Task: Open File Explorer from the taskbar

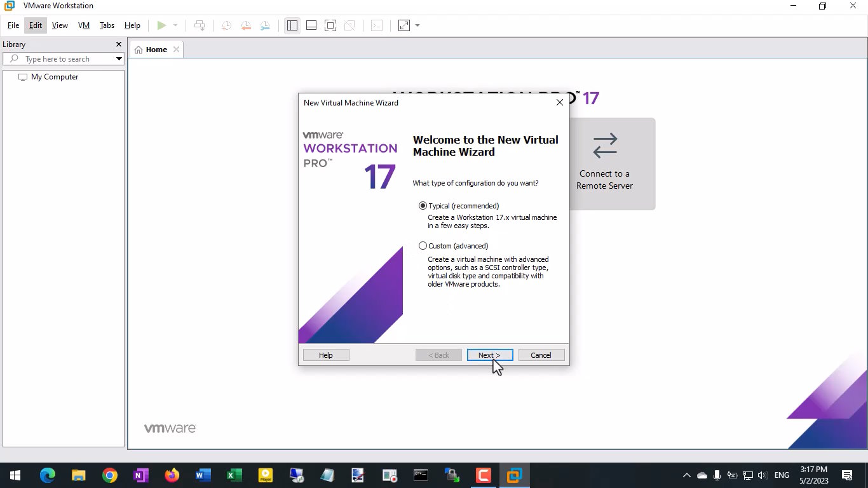Action: [79, 475]
